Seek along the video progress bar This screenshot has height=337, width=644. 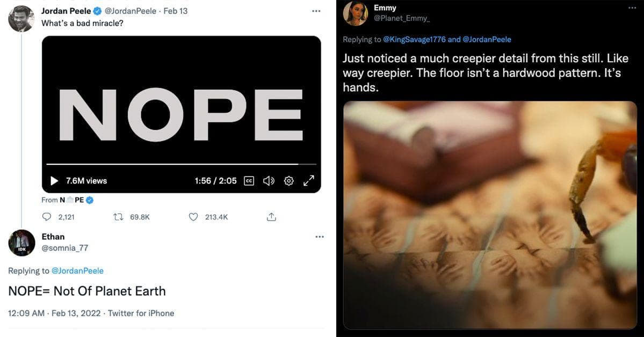coord(181,164)
